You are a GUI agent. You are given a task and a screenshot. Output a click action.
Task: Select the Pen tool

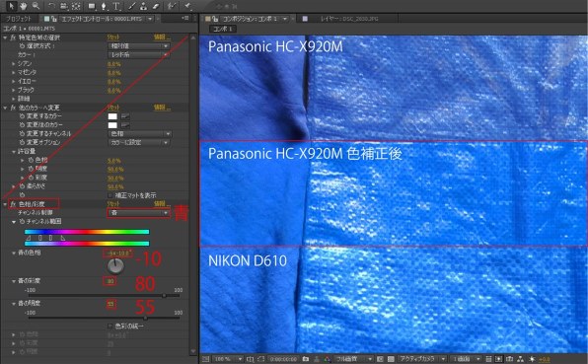tap(104, 6)
